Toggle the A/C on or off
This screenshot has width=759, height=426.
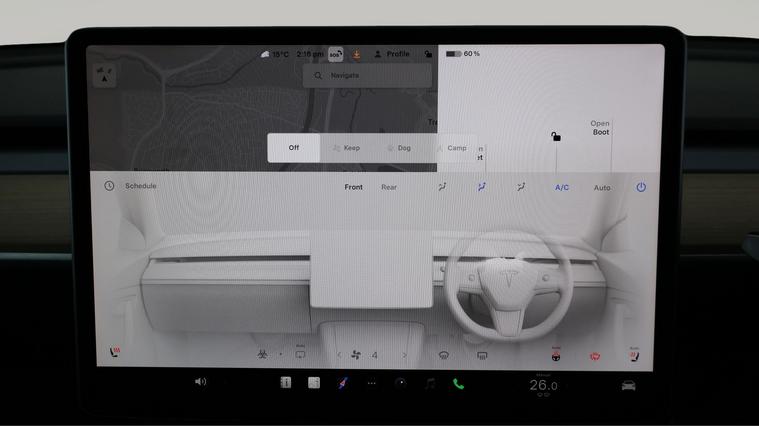coord(562,188)
